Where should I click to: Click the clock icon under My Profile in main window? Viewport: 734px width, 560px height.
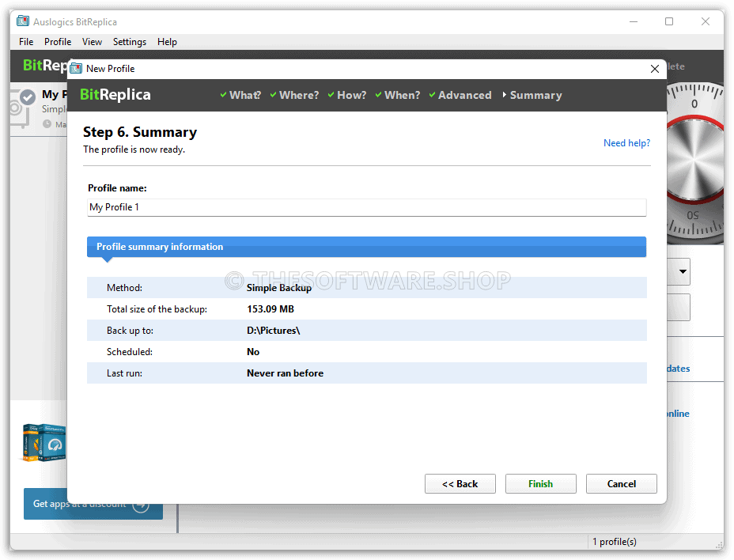coord(47,124)
